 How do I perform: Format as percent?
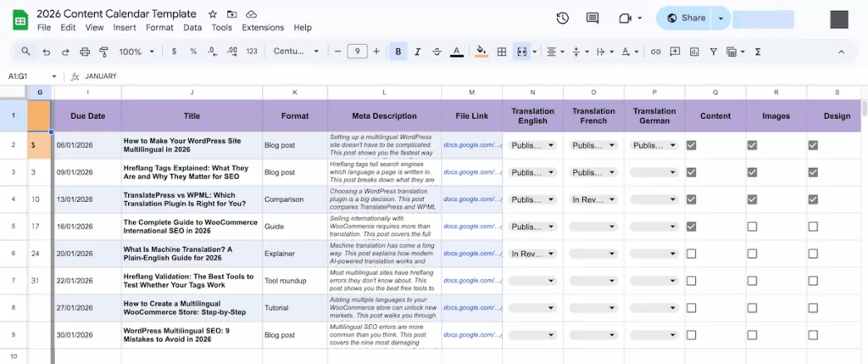click(x=193, y=52)
